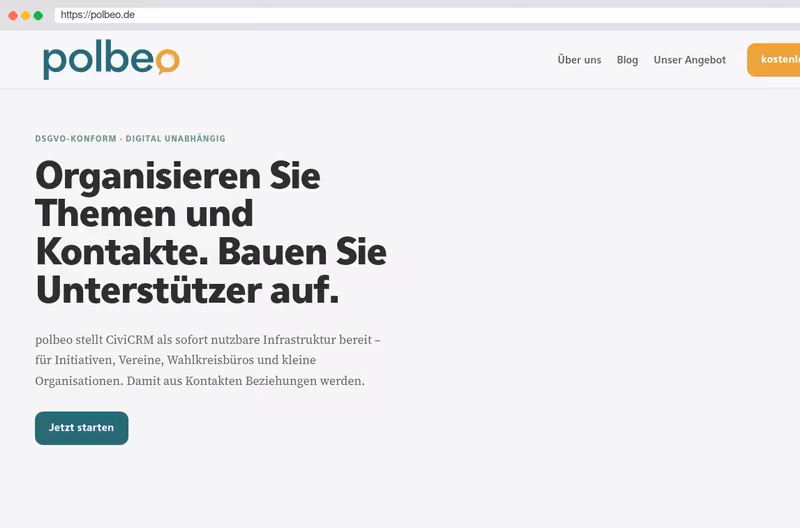The image size is (800, 528).
Task: Maximize the window with green button
Action: click(38, 15)
